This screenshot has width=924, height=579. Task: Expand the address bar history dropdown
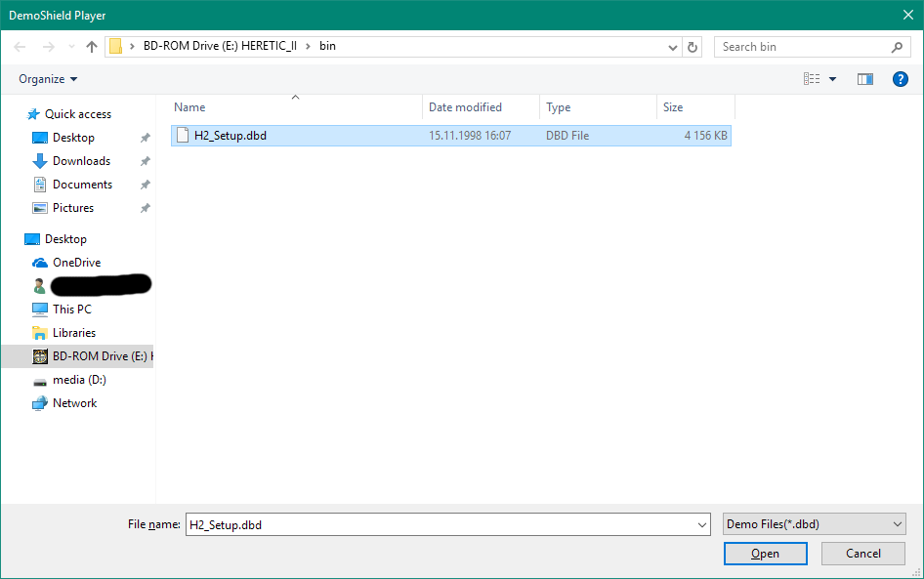(x=672, y=47)
